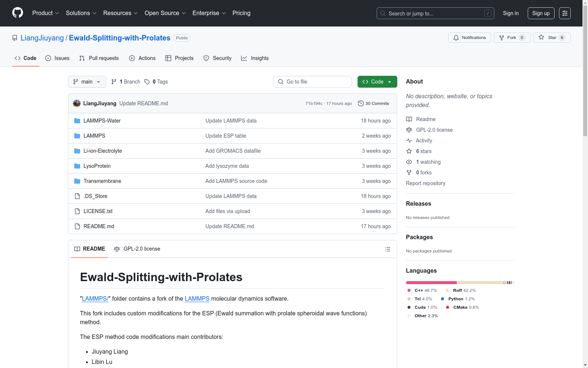Click the tag icon beside Tags
588x368 pixels.
pos(147,82)
